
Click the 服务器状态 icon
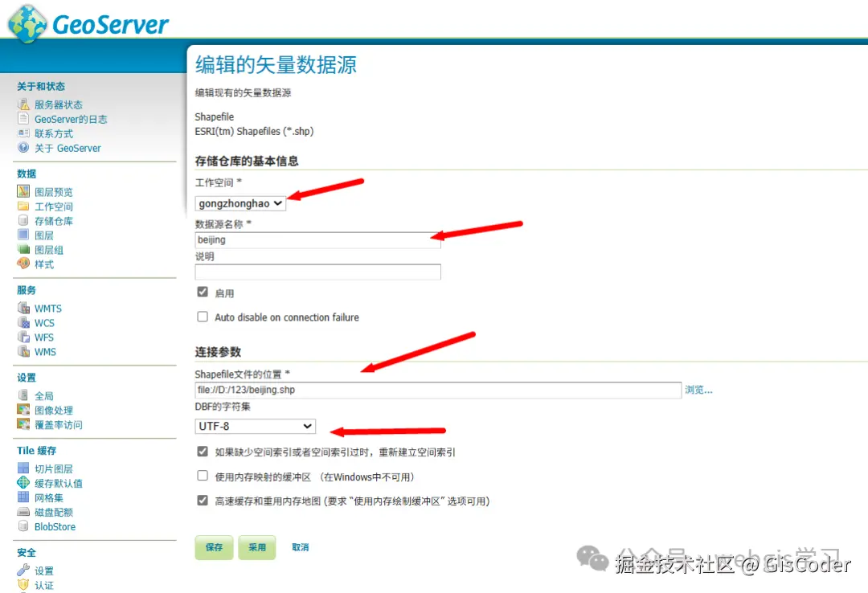click(x=23, y=104)
